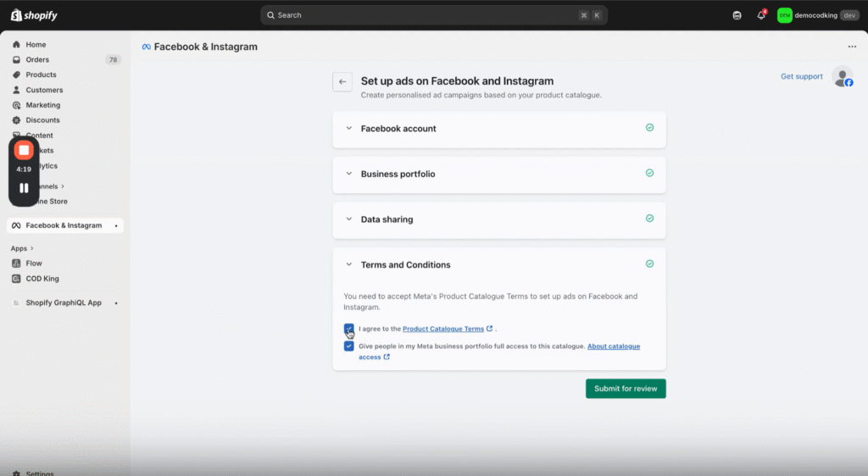Uncheck the Product Catalogue Terms agreement checkbox
Image resolution: width=868 pixels, height=476 pixels.
pyautogui.click(x=349, y=329)
